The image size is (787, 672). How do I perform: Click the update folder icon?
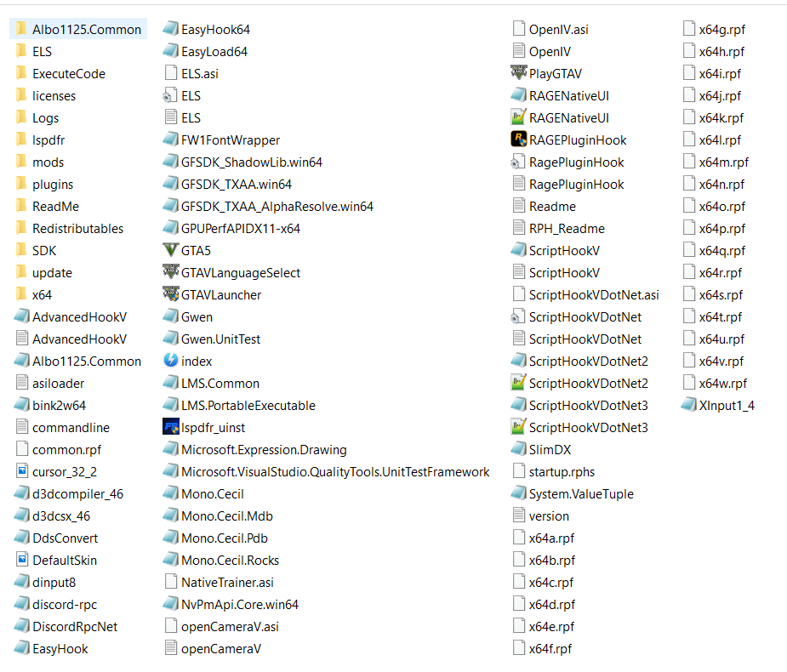click(21, 272)
